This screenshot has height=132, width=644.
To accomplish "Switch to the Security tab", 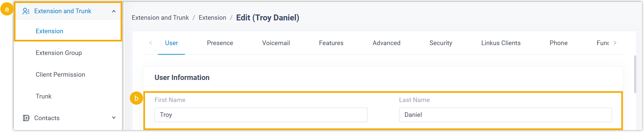I will click(x=441, y=43).
